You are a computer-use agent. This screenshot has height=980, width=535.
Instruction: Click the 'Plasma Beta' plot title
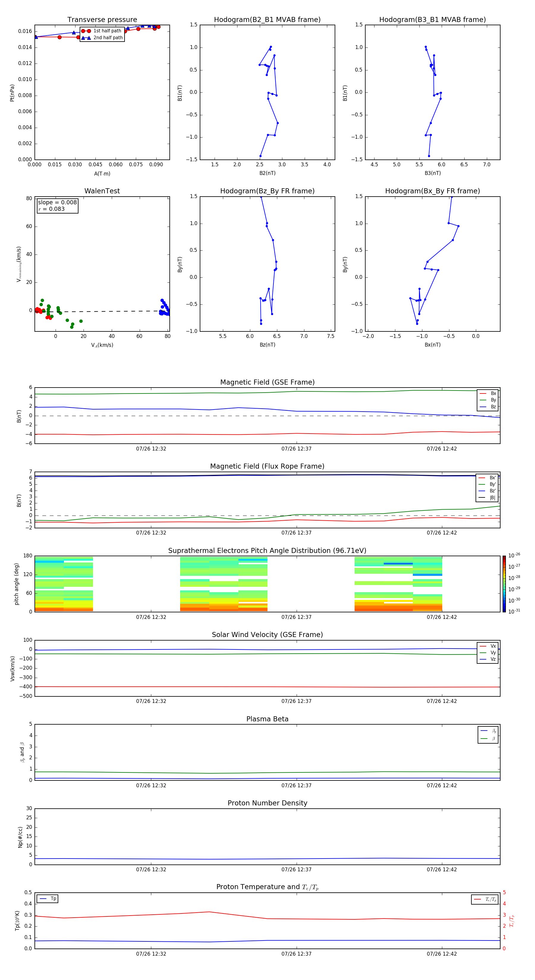click(x=267, y=719)
